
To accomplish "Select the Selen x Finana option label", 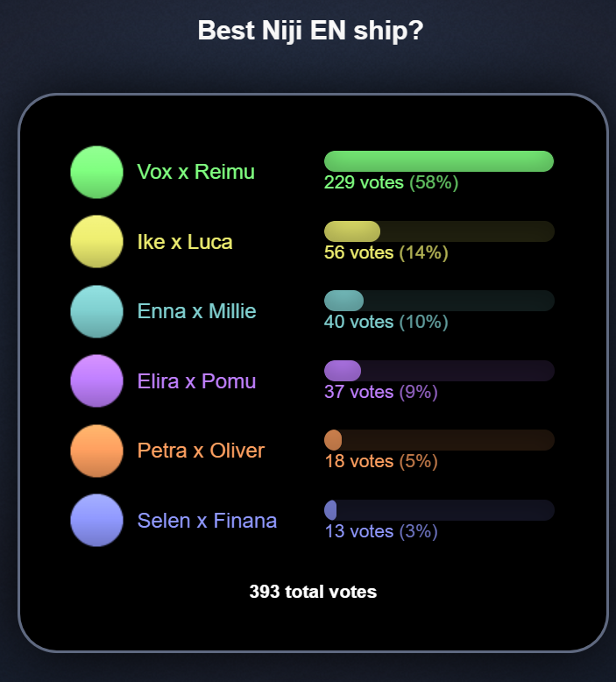I will pyautogui.click(x=207, y=521).
